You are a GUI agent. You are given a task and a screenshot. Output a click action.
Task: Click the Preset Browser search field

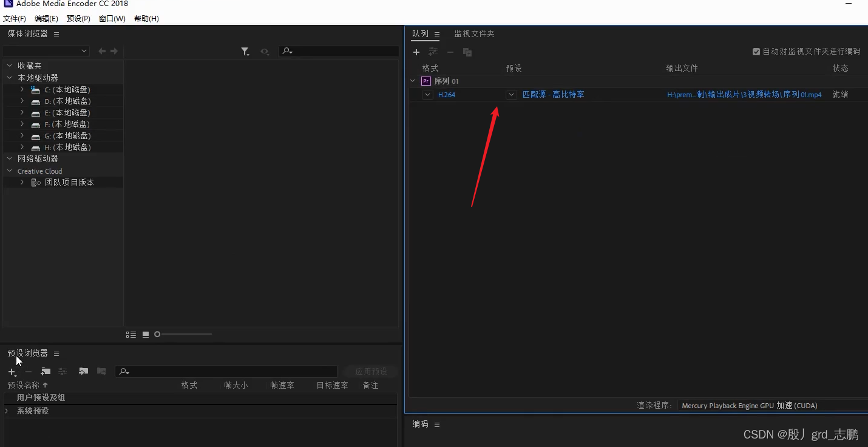click(x=226, y=371)
